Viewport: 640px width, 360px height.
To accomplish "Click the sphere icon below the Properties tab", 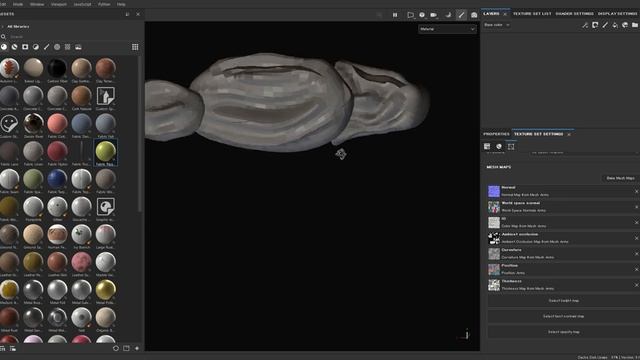I will 499,146.
